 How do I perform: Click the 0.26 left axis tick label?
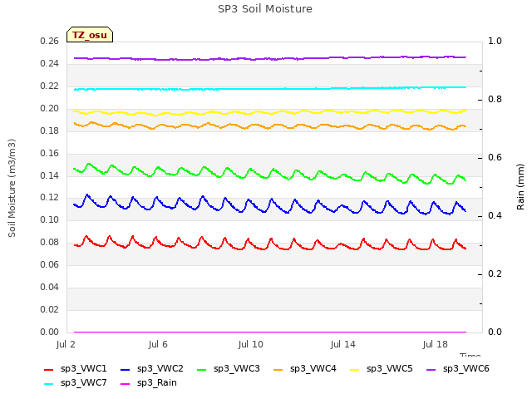point(50,42)
